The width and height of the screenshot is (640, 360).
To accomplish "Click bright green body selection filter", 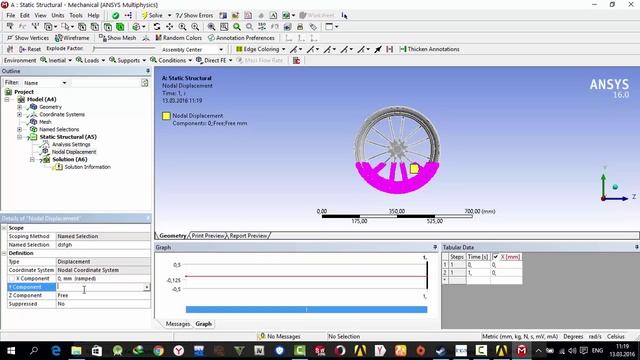I will (x=120, y=27).
